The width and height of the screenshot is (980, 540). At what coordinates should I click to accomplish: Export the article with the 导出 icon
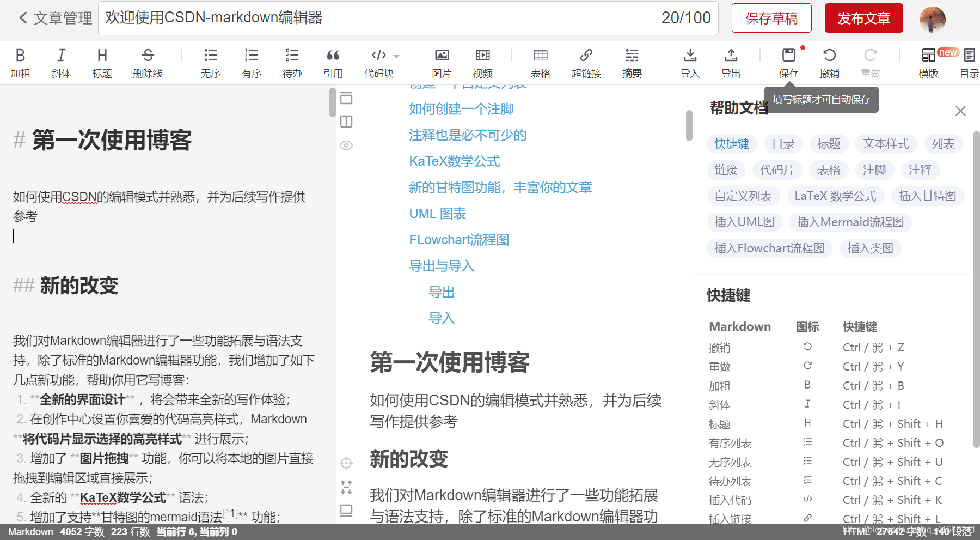point(731,63)
